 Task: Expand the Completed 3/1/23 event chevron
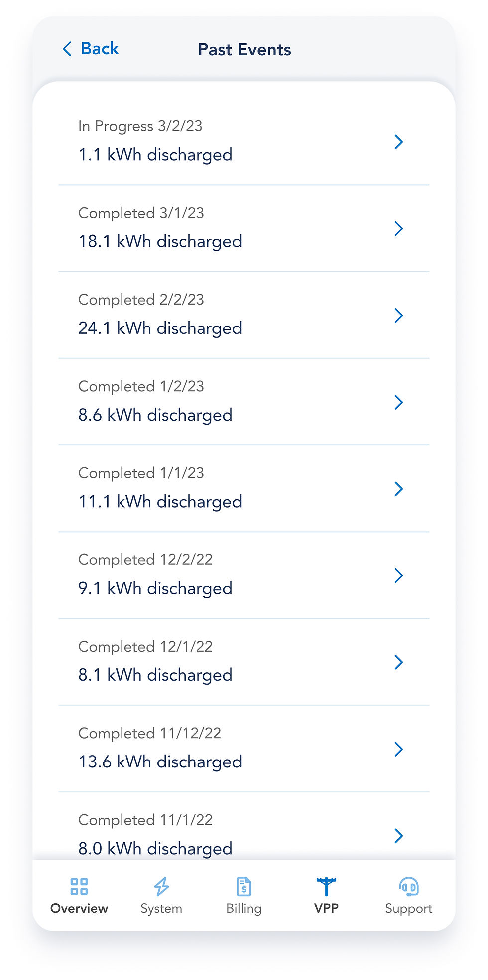point(398,228)
